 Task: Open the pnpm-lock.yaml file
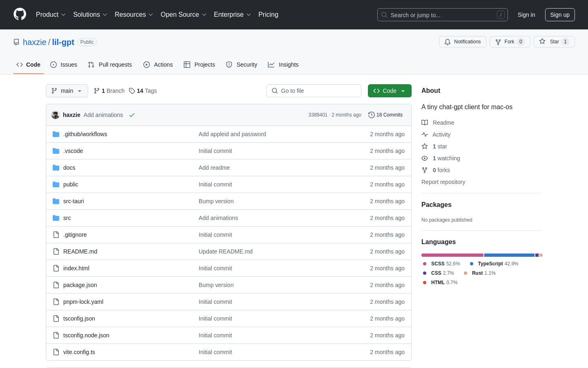click(83, 302)
